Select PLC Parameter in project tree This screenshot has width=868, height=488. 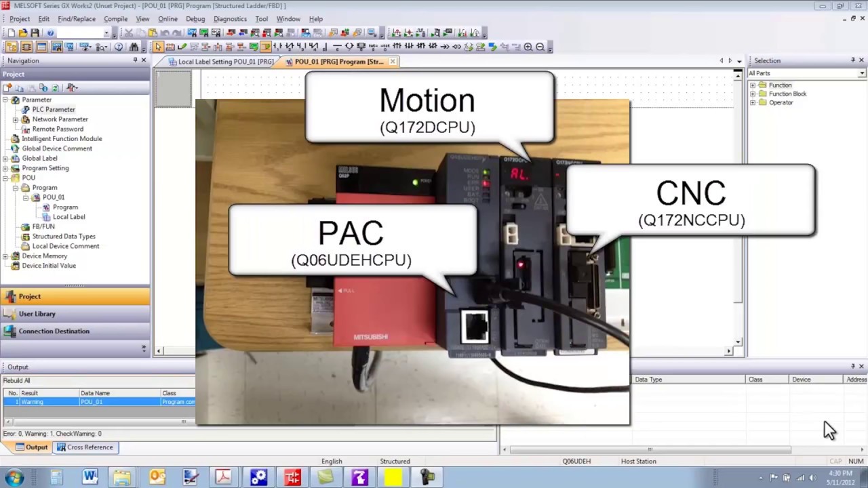(x=53, y=109)
